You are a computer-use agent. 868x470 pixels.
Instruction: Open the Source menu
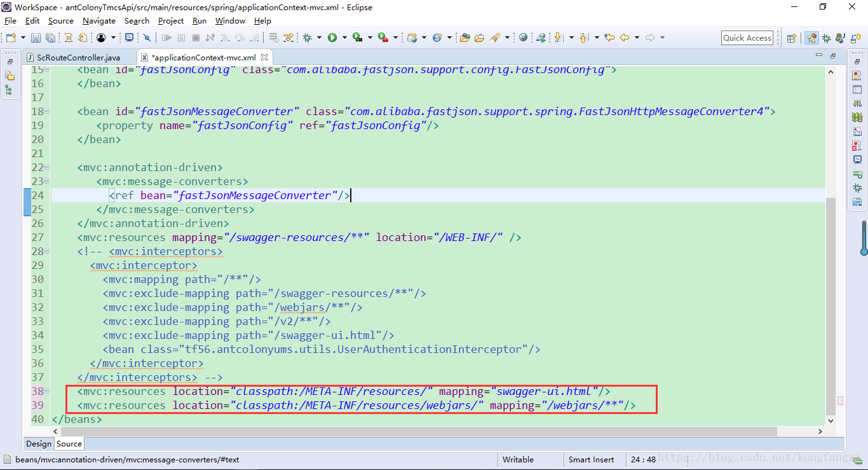[x=61, y=20]
